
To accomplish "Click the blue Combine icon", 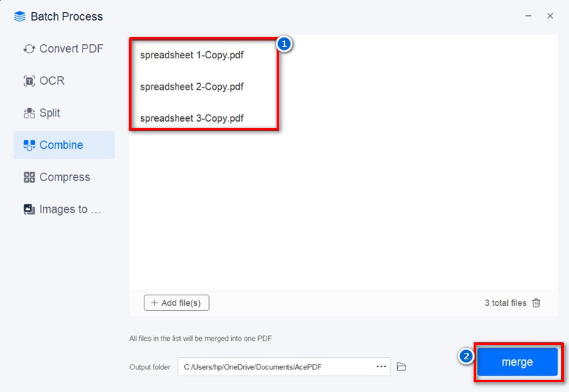I will click(29, 145).
